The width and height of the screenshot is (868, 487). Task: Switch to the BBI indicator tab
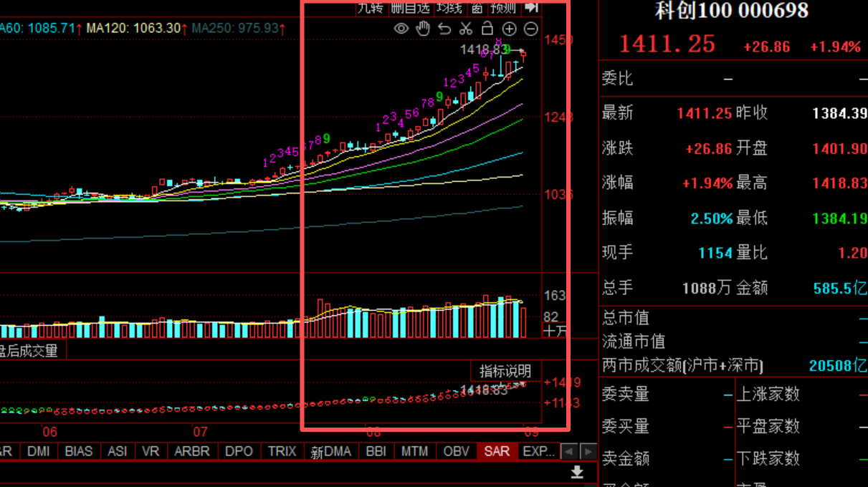point(376,451)
